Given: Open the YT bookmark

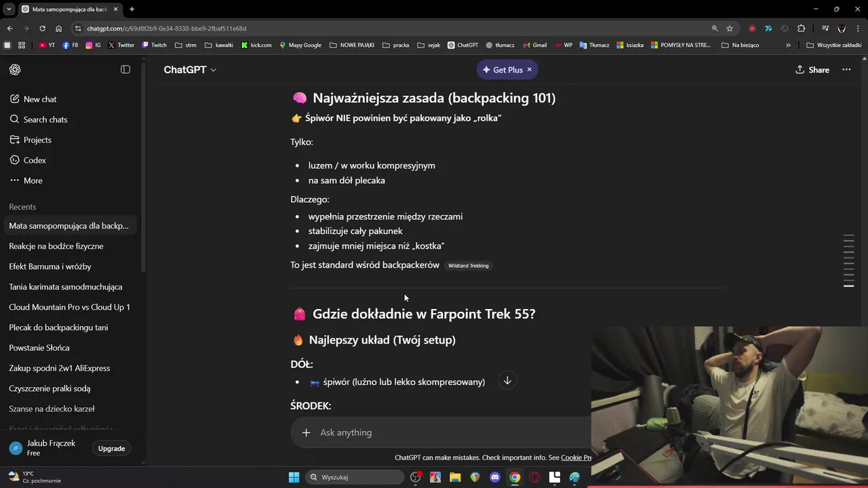Looking at the screenshot, I should click(x=47, y=45).
